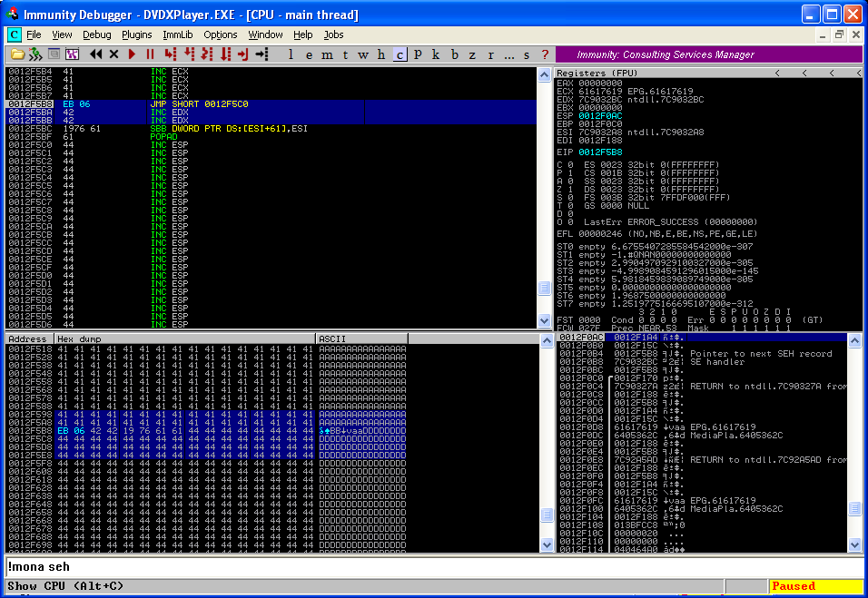Screen dimensions: 868x598
Task: Pause execution with the red pause icon
Action: (x=150, y=54)
